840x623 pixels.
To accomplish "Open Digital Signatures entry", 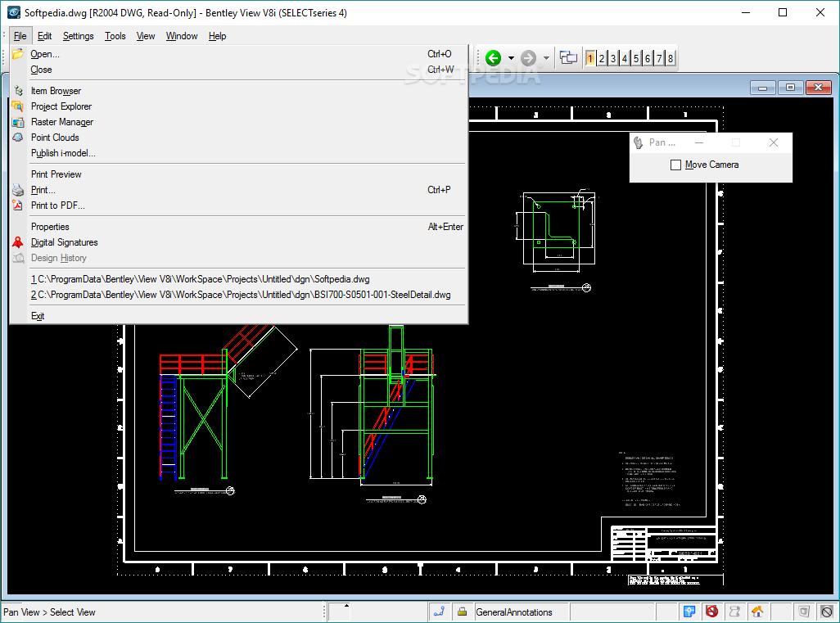I will click(239, 242).
